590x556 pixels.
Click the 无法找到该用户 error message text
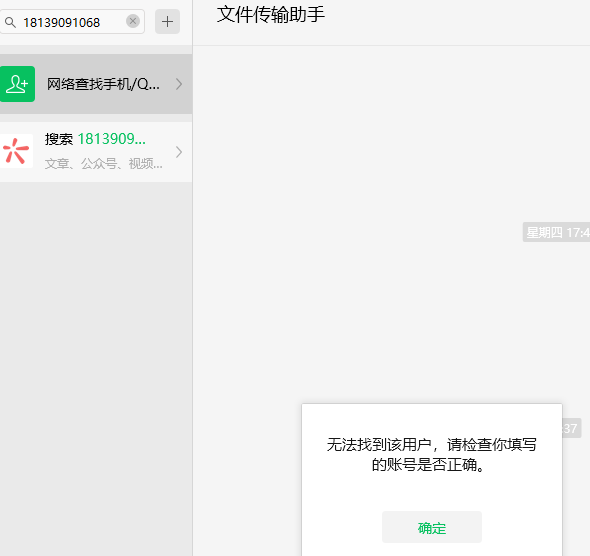click(x=432, y=455)
